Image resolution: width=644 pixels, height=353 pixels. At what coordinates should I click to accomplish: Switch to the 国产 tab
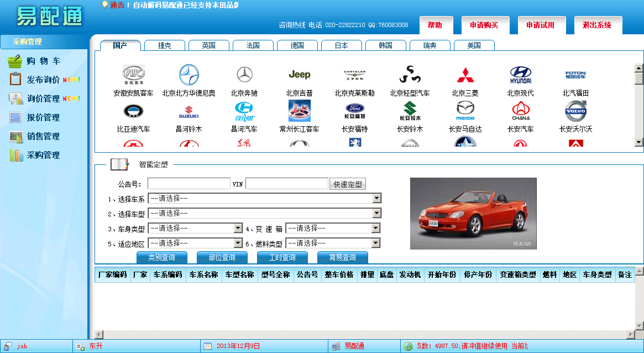tap(121, 45)
